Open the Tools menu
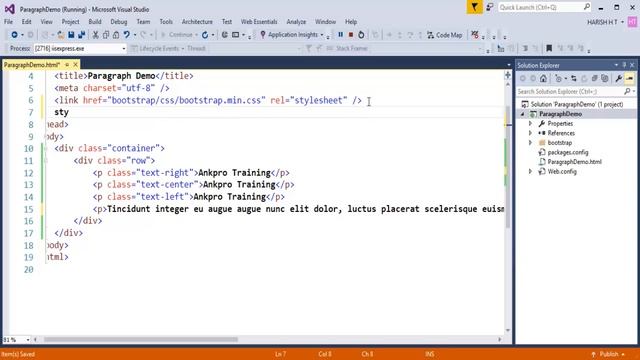This screenshot has width=640, height=360. click(166, 22)
